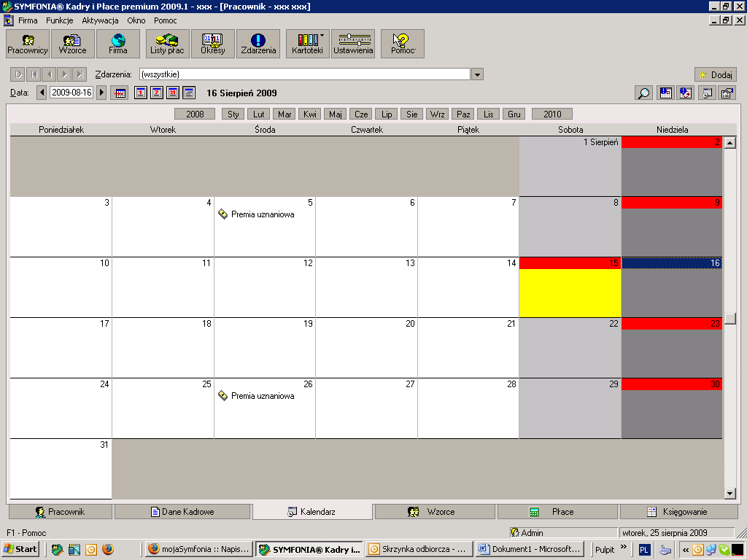This screenshot has width=747, height=560.
Task: Select the Lut month button
Action: (259, 114)
